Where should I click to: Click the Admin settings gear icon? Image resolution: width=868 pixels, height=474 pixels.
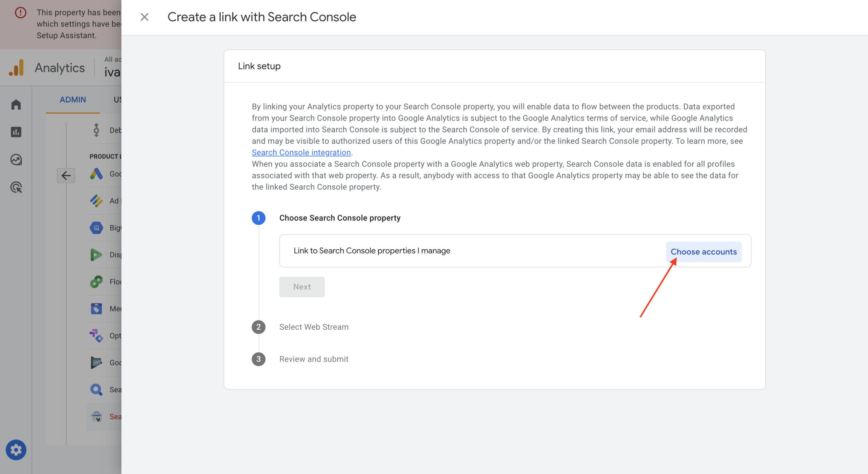click(x=16, y=450)
